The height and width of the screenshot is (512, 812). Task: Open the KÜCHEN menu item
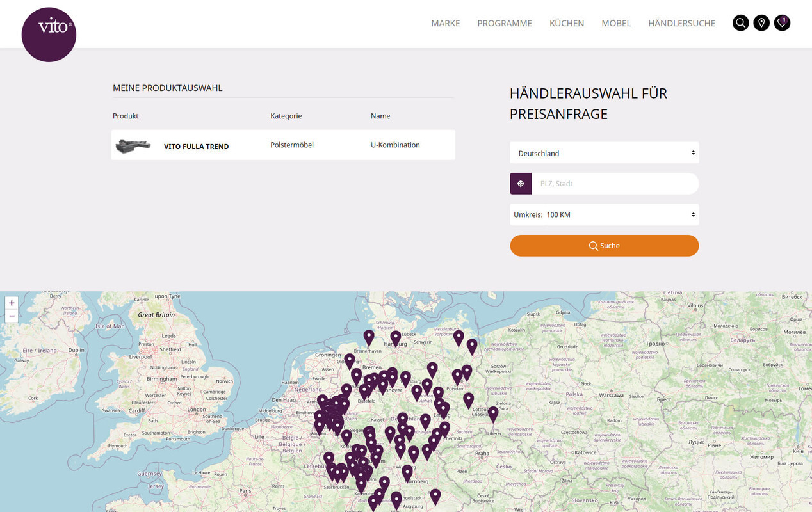point(566,23)
